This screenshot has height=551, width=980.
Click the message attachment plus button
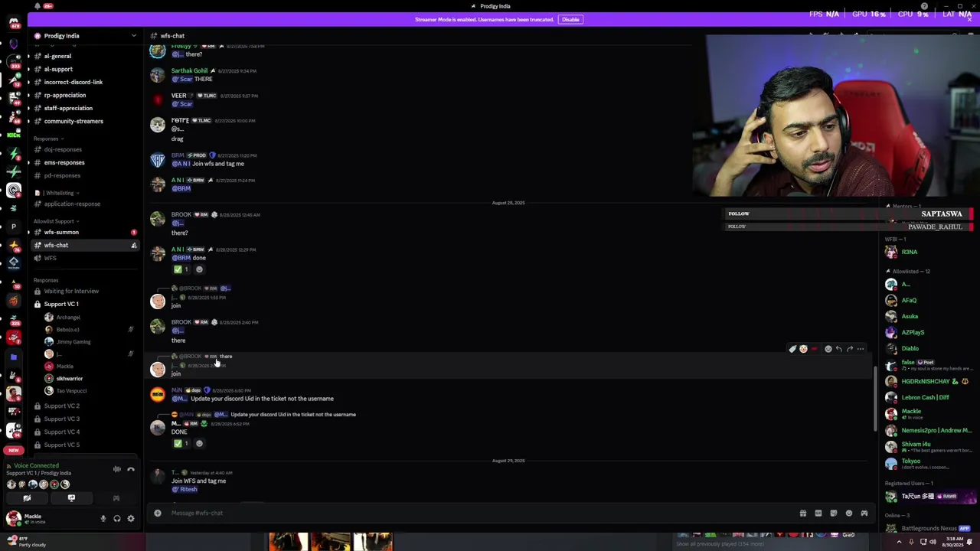pos(158,513)
